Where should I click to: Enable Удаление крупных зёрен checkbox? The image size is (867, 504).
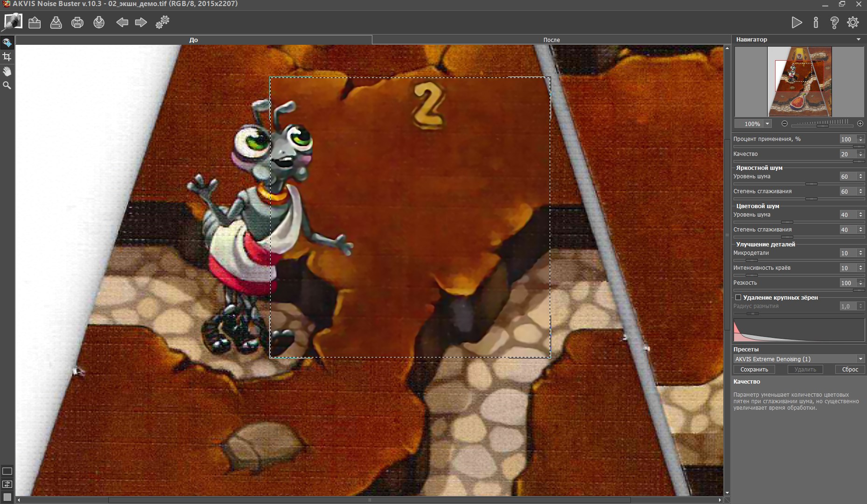point(738,297)
